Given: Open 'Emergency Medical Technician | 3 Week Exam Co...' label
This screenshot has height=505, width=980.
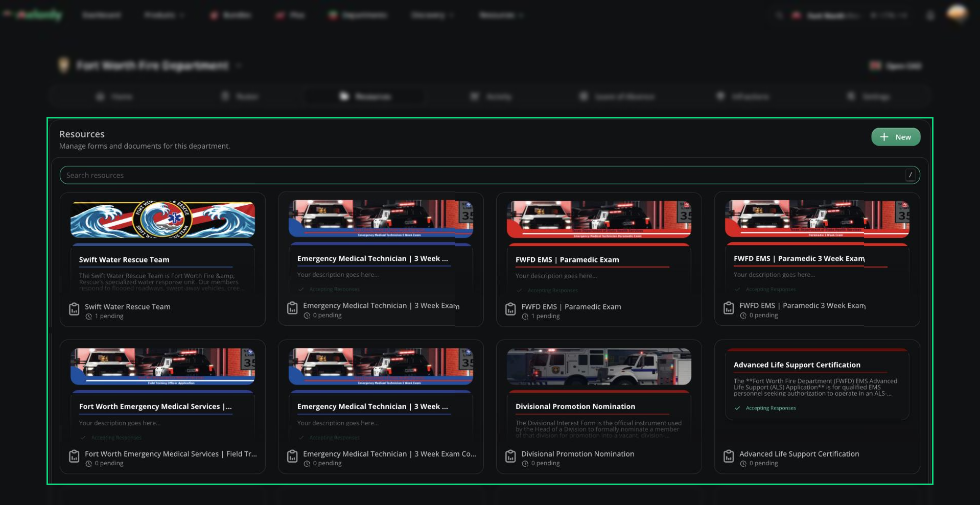Looking at the screenshot, I should tap(389, 453).
